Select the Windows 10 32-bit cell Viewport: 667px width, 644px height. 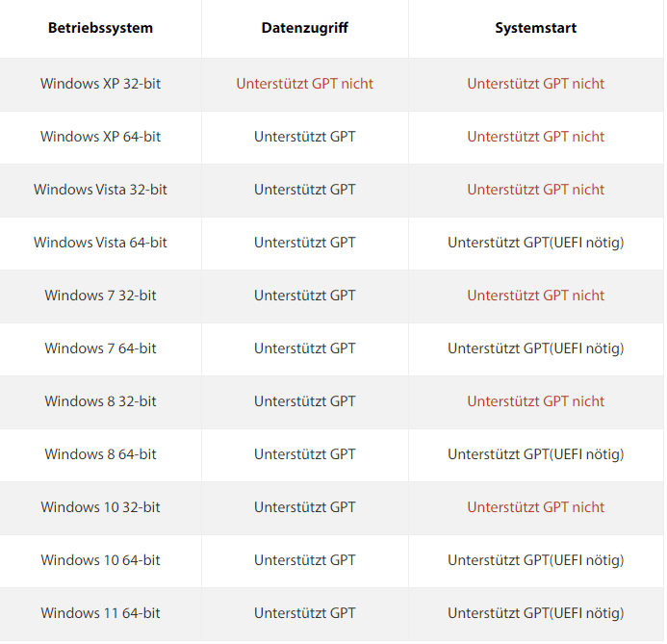(100, 507)
